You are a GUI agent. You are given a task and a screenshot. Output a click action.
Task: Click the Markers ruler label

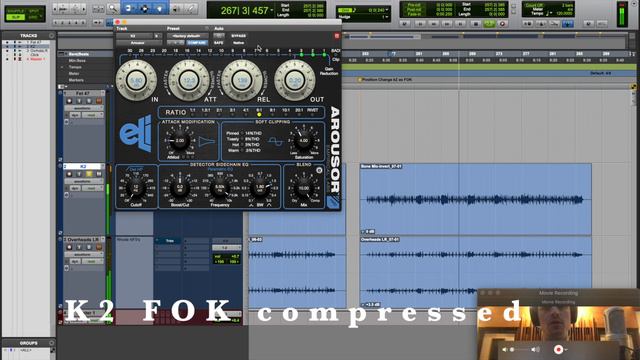pos(76,80)
